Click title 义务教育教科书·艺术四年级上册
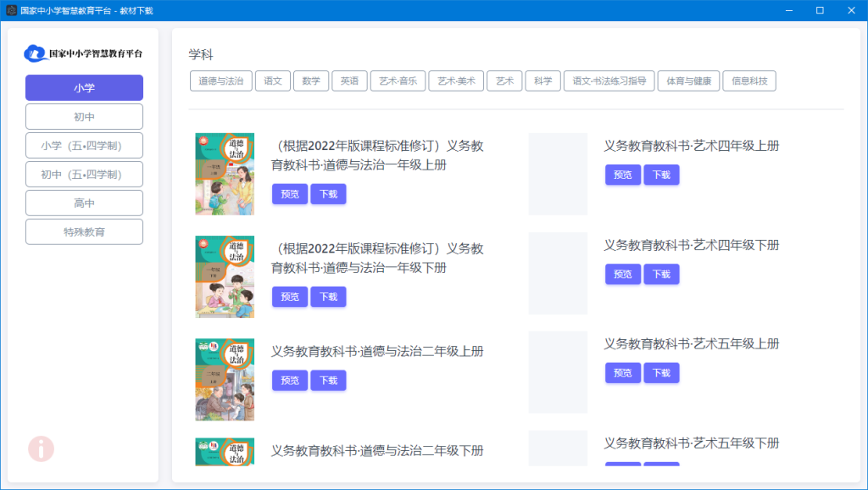The height and width of the screenshot is (490, 868). pos(692,146)
